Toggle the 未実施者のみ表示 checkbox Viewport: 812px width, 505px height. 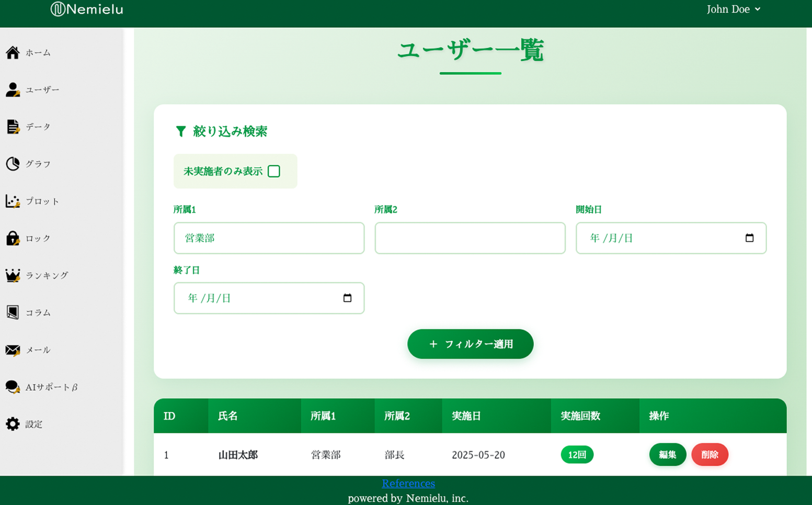[x=273, y=171]
